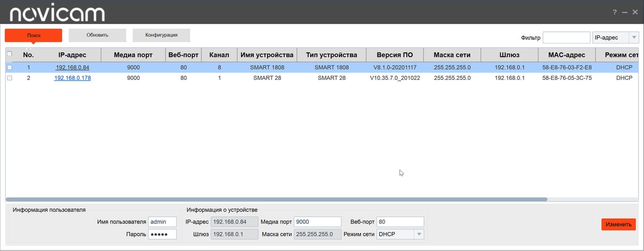Click the horizontal scrollbar under the device table
The image size is (644, 251).
click(276, 200)
